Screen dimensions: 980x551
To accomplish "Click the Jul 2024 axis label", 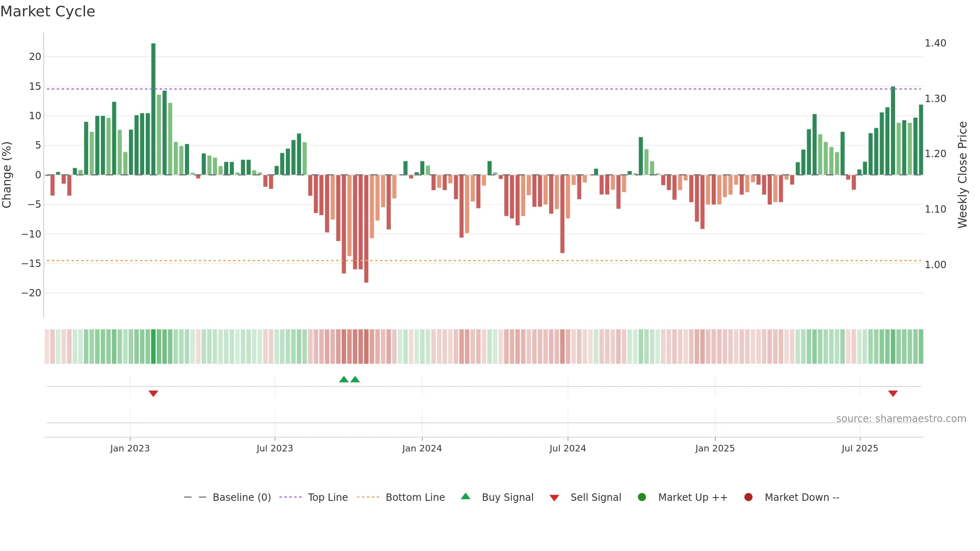I will tap(568, 448).
